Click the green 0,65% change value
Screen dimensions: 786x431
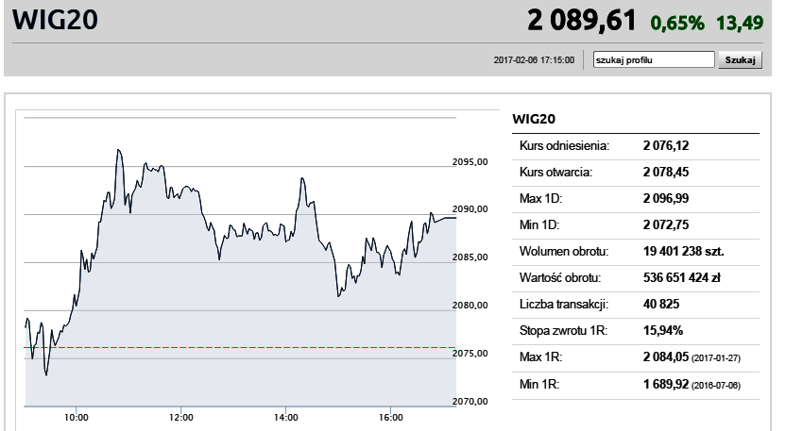[677, 23]
